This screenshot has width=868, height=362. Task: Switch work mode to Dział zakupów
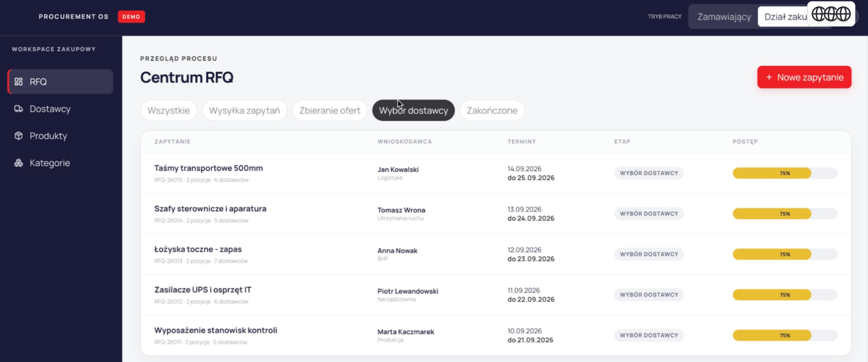tap(785, 17)
